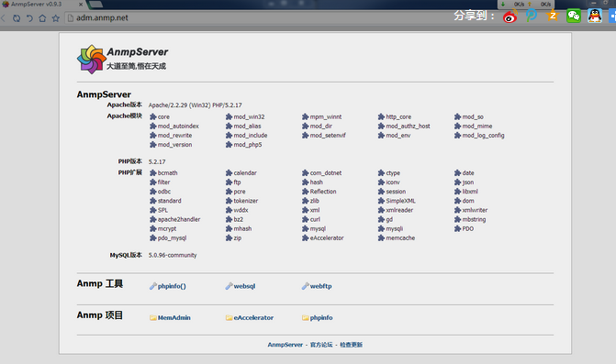Click puzzle icon beside com_dotnet
Viewport: 616px width, 364px height.
[306, 173]
